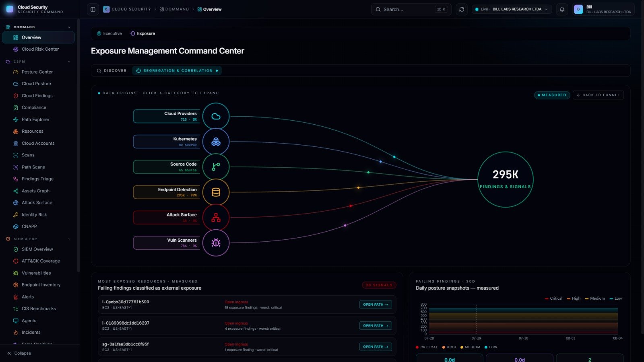This screenshot has width=644, height=362.
Task: Open Cloud Accounts
Action: [38, 143]
